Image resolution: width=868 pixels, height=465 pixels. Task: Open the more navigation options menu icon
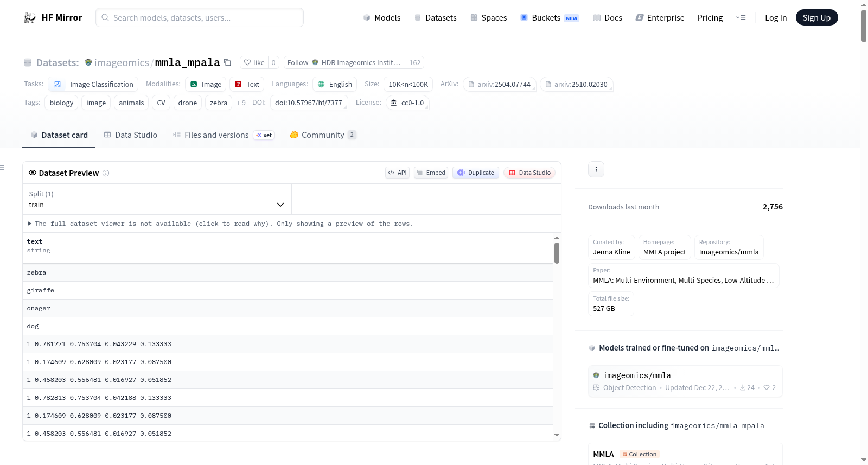pos(741,18)
